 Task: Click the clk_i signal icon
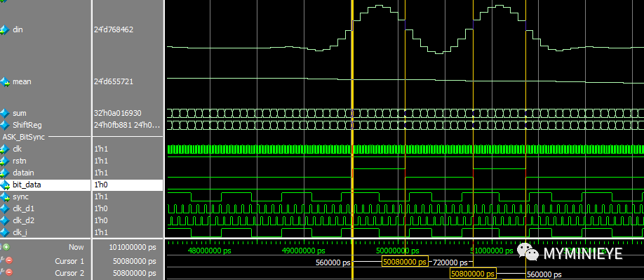pyautogui.click(x=4, y=232)
